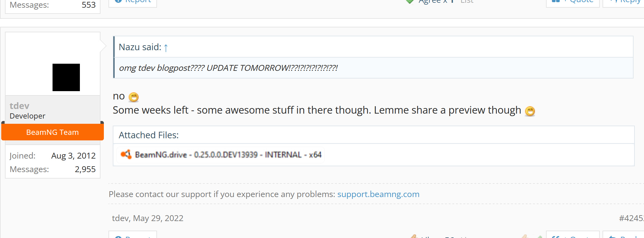Screen dimensions: 644x238
Task: Click the BeamNG attachment file icon
Action: (126, 154)
